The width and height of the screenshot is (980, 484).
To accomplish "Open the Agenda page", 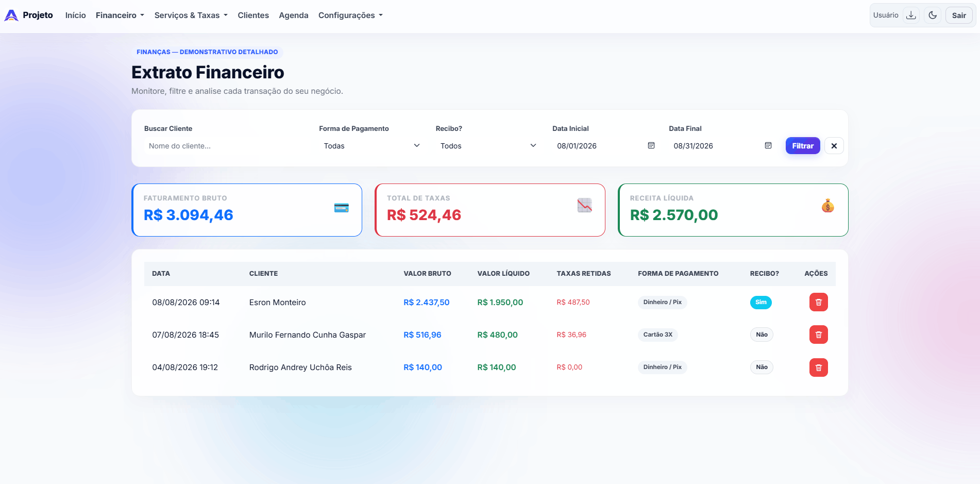I will [294, 15].
